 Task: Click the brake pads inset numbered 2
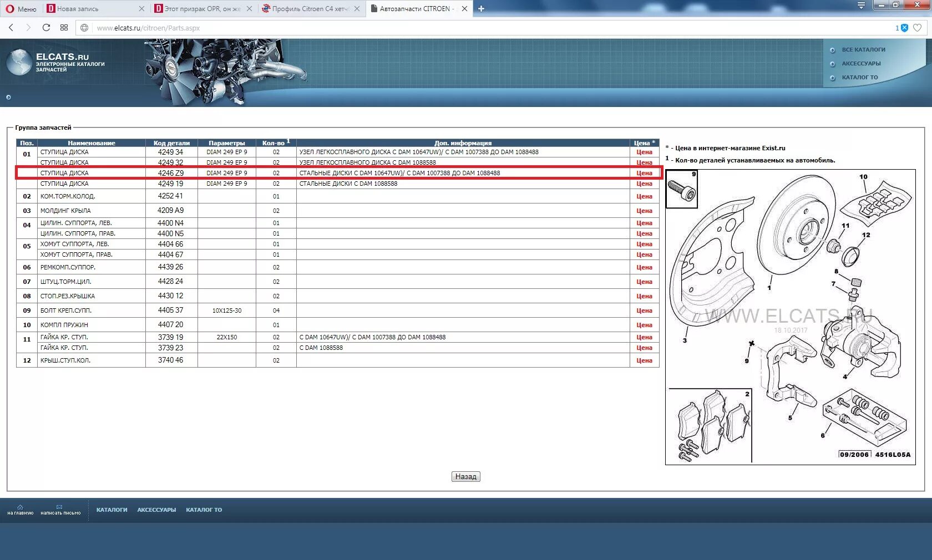click(x=710, y=425)
